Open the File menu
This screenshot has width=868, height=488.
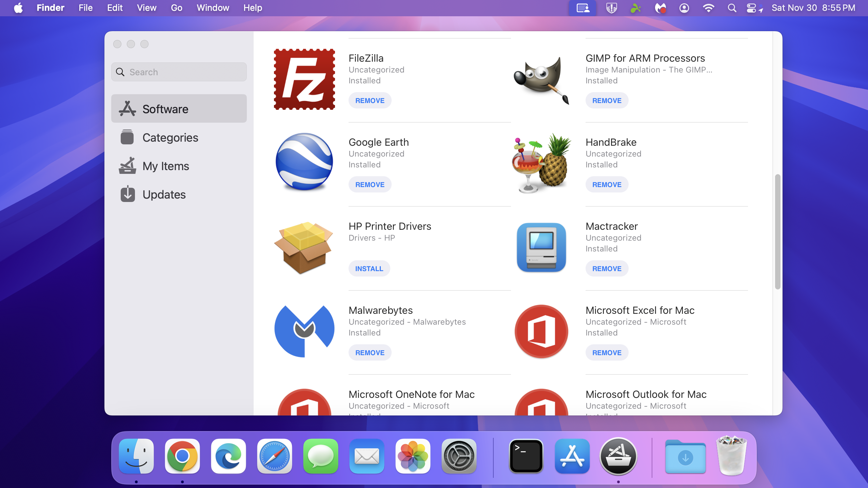[x=85, y=8]
